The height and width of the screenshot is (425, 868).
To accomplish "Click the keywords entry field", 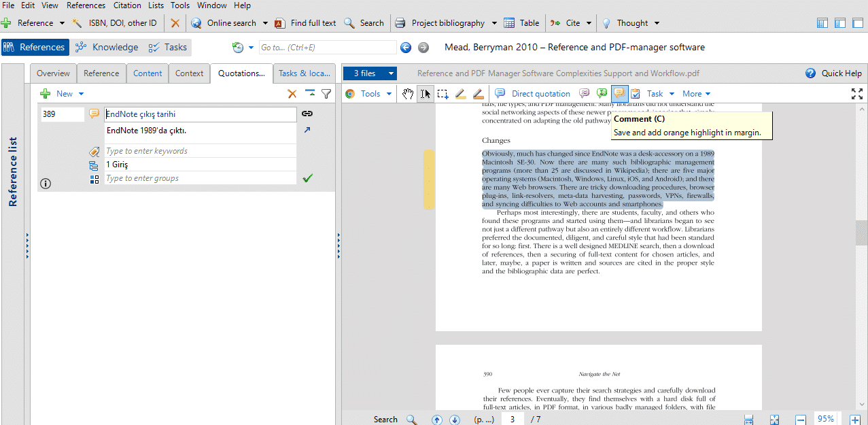I will point(201,151).
